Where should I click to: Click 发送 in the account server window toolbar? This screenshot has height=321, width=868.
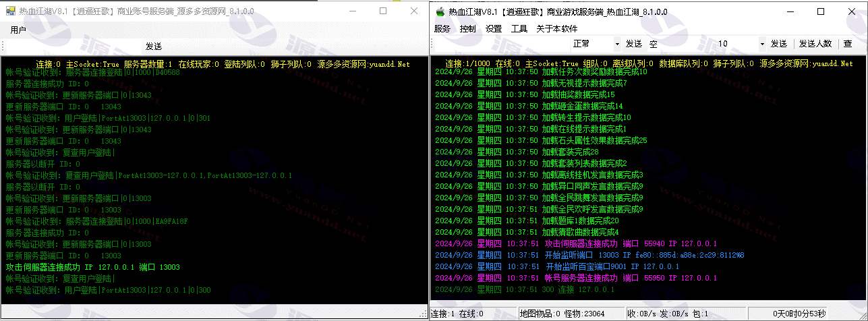pos(154,47)
